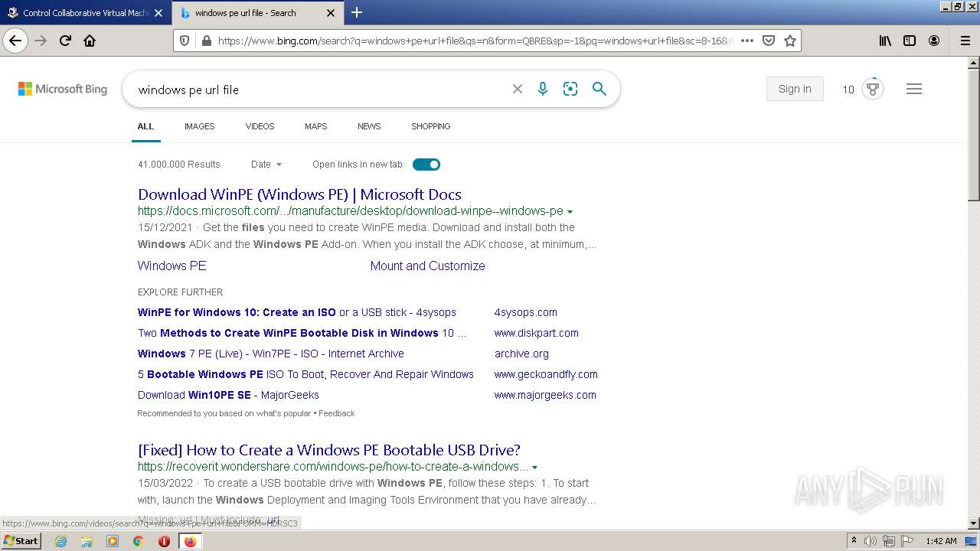Show the Firefox sidebars
This screenshot has height=551, width=980.
910,41
